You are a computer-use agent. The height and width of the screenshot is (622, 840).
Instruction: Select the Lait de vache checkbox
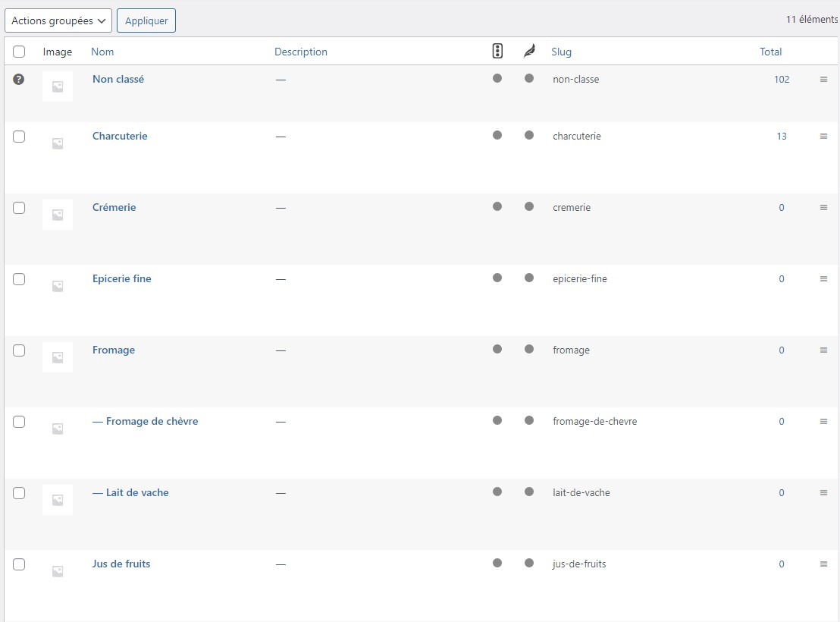[x=19, y=493]
